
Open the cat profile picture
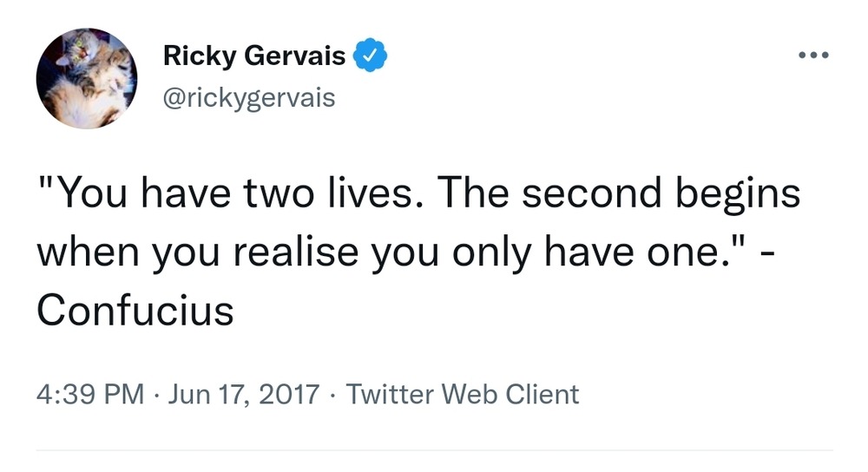[87, 78]
